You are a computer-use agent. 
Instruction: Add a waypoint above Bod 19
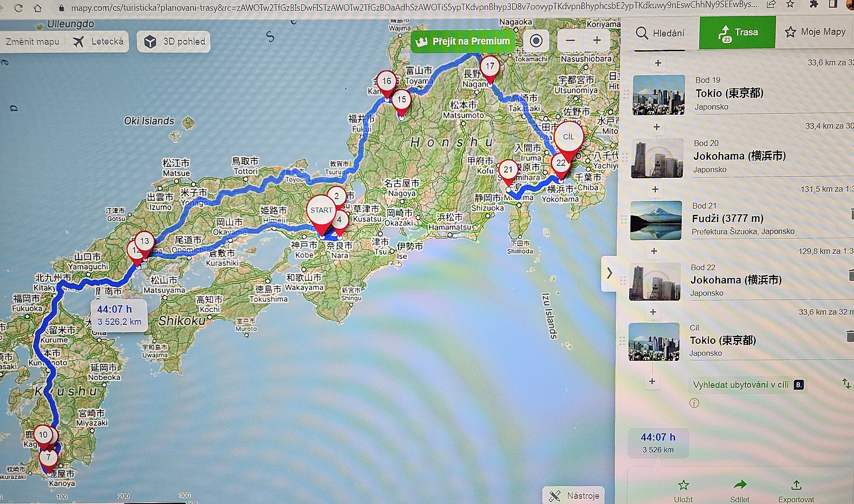658,63
